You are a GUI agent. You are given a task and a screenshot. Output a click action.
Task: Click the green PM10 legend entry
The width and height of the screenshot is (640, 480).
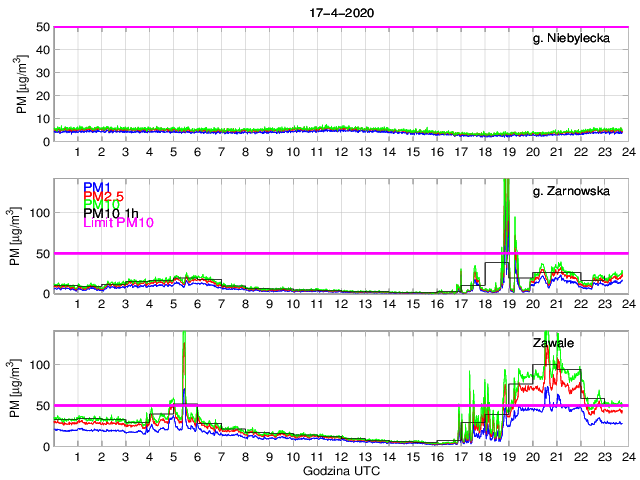click(x=100, y=205)
